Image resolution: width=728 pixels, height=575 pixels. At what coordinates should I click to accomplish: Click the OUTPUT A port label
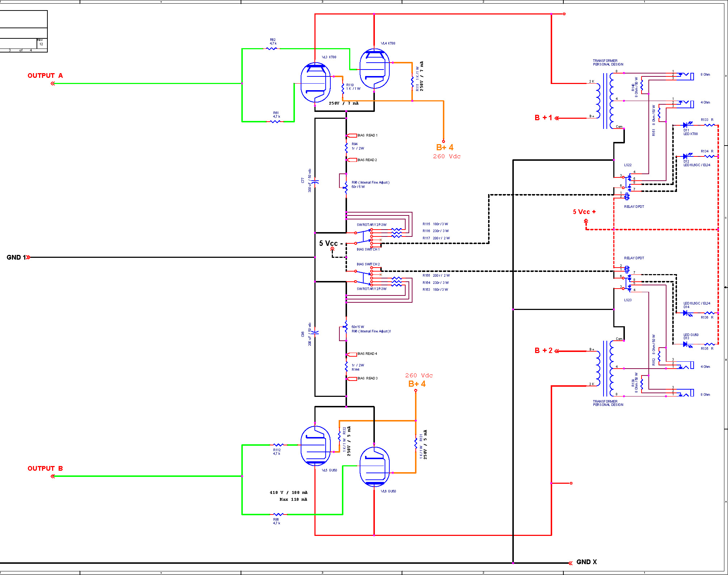click(45, 76)
